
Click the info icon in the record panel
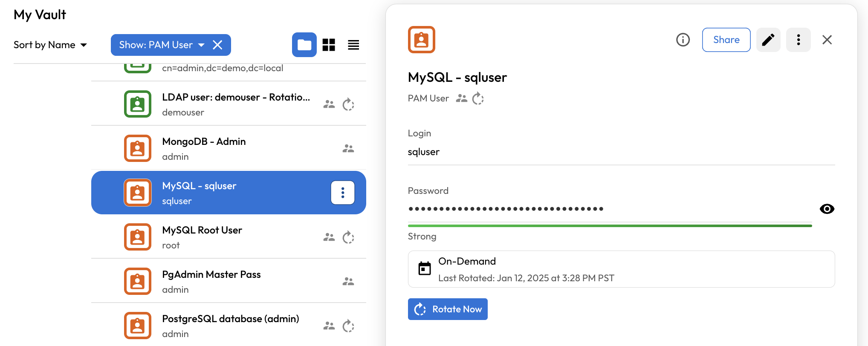pos(683,40)
